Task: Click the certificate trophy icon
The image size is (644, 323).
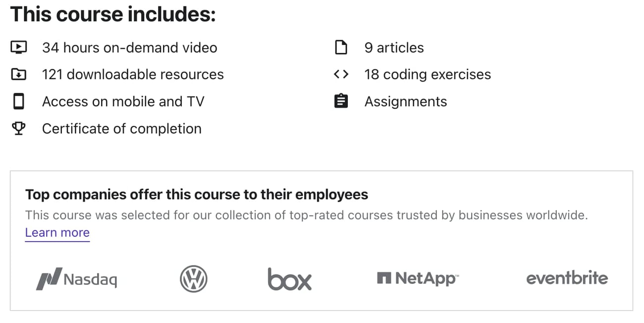Action: click(x=18, y=128)
